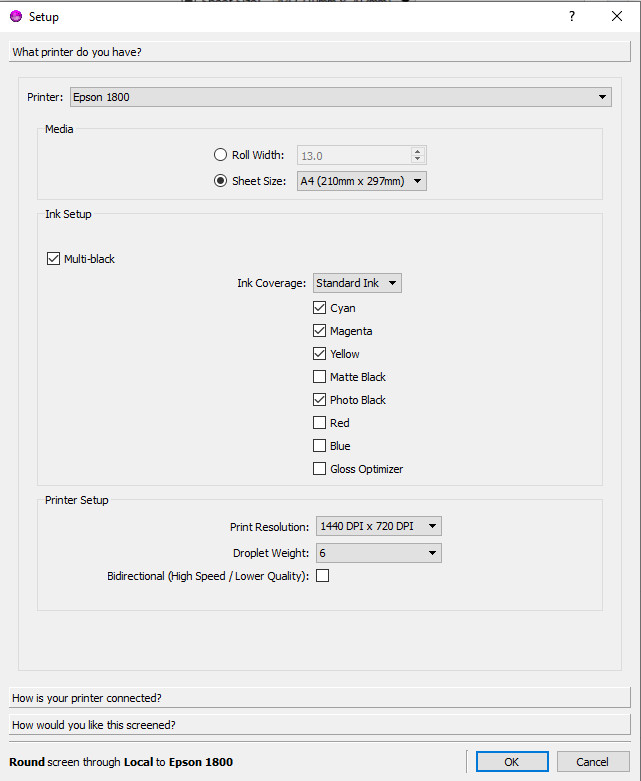This screenshot has height=781, width=641.
Task: Toggle the Bidirectional high speed checkbox
Action: 323,576
